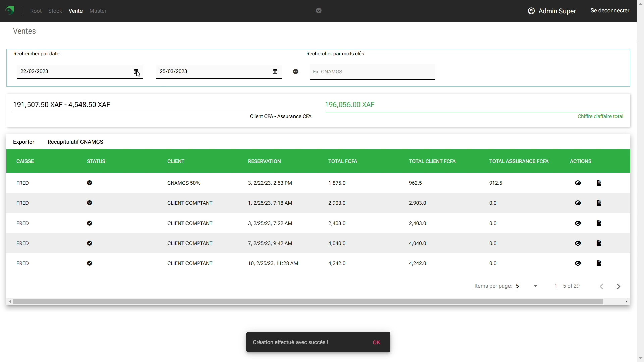Click reservation cell 3, 2/22/23, 2:53 PM

pos(270,183)
